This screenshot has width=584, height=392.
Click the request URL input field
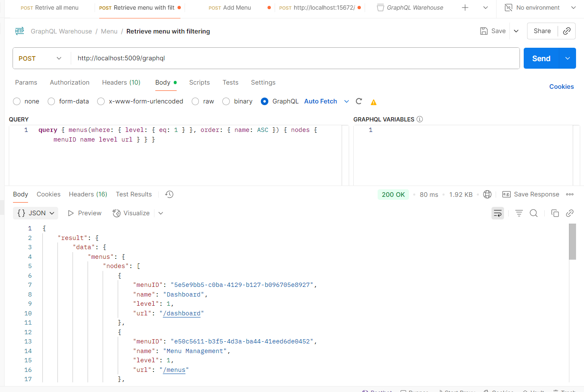point(293,58)
